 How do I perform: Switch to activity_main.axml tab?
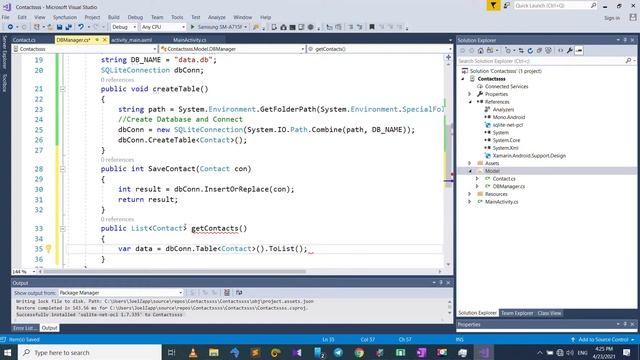pyautogui.click(x=131, y=40)
